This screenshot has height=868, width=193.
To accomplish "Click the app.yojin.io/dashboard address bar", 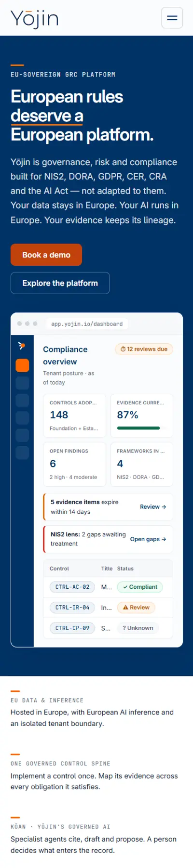I will [x=87, y=324].
